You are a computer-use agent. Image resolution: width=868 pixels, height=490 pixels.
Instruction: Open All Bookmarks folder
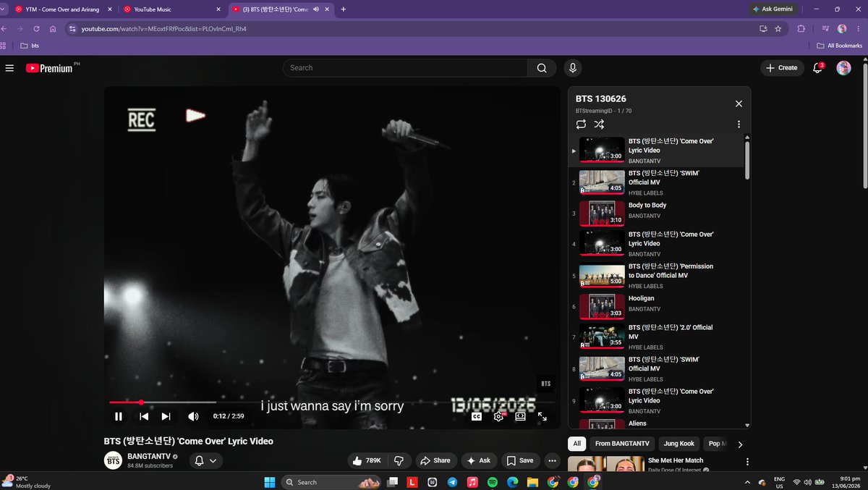pyautogui.click(x=839, y=46)
